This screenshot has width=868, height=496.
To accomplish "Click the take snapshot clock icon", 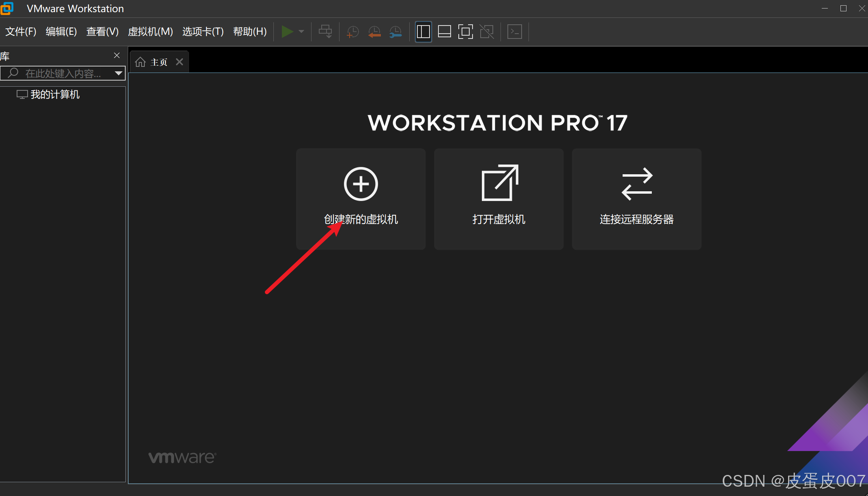I will click(x=352, y=32).
